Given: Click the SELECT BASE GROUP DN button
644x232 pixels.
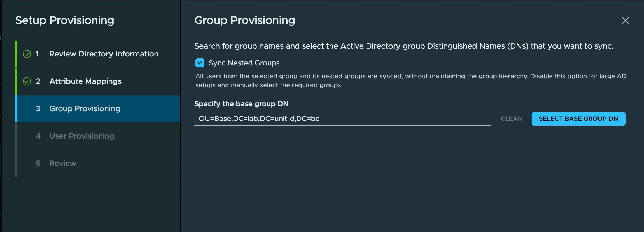Looking at the screenshot, I should [578, 119].
